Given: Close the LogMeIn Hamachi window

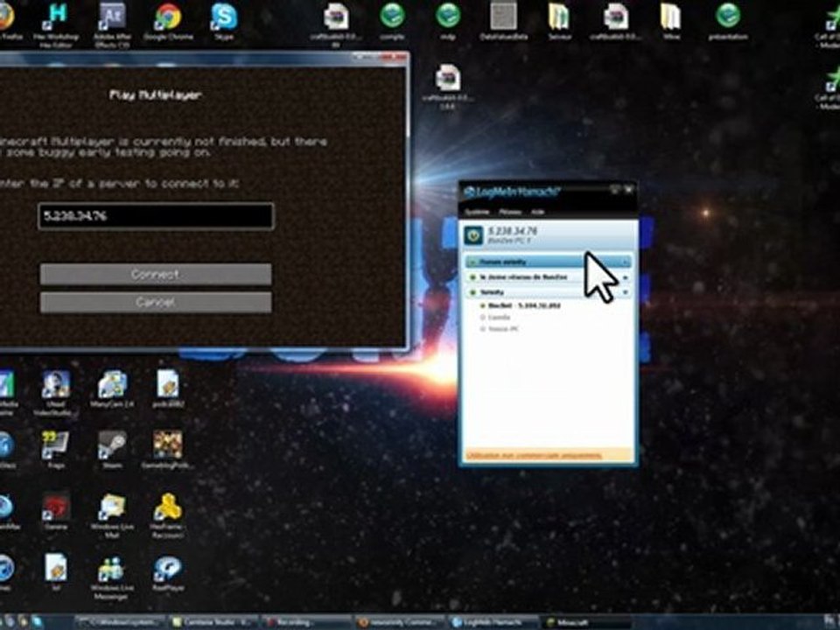Looking at the screenshot, I should [x=629, y=190].
